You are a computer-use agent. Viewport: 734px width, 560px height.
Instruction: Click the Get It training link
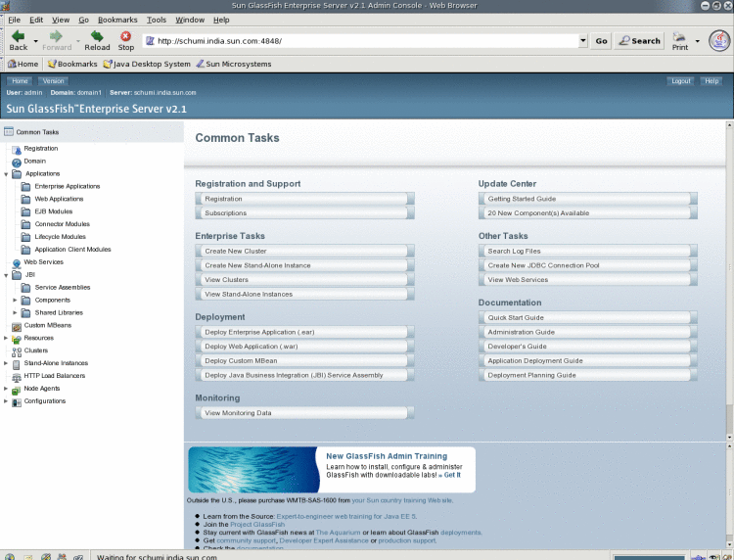450,475
